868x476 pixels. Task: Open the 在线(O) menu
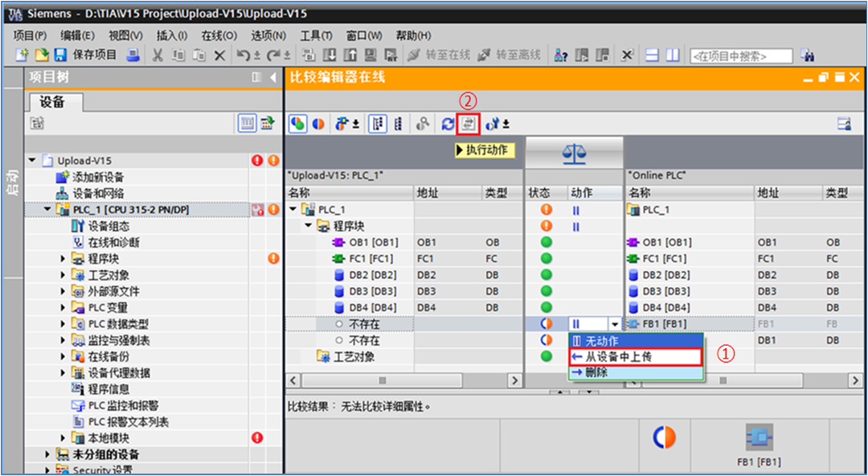click(219, 35)
